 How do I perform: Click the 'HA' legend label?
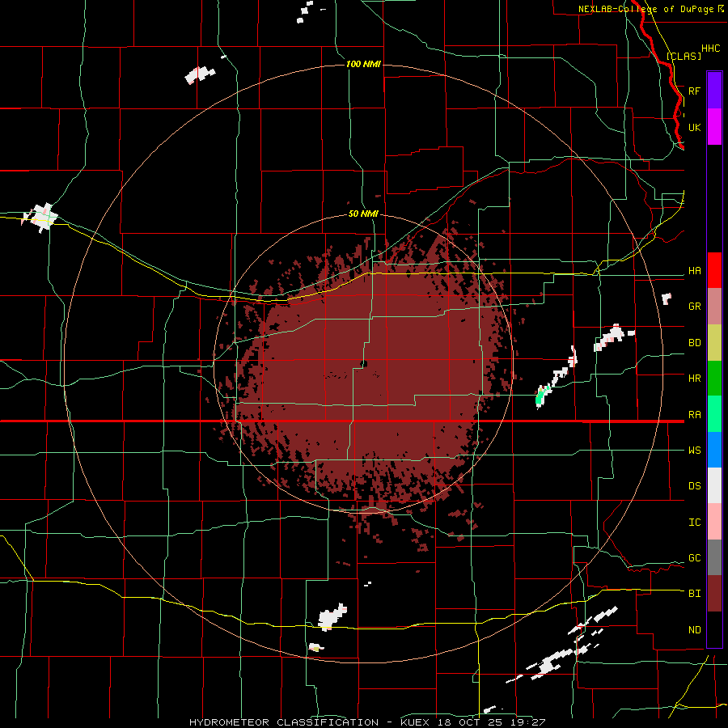(x=695, y=271)
